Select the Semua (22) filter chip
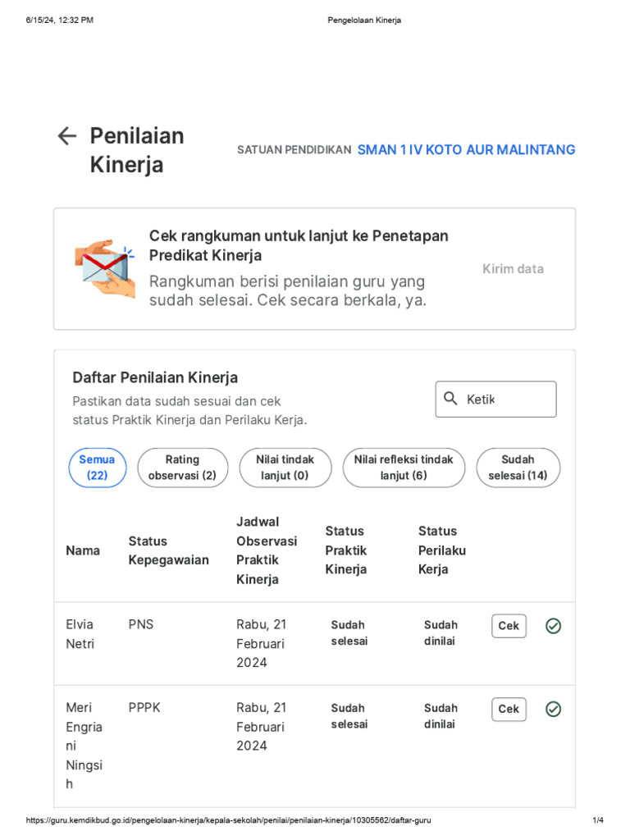Screen dimensions: 630x840 97,468
